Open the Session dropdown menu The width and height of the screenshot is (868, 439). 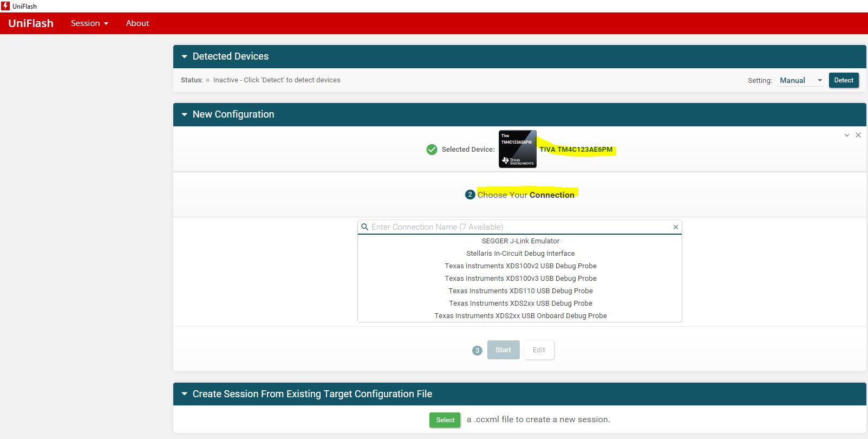click(x=89, y=23)
